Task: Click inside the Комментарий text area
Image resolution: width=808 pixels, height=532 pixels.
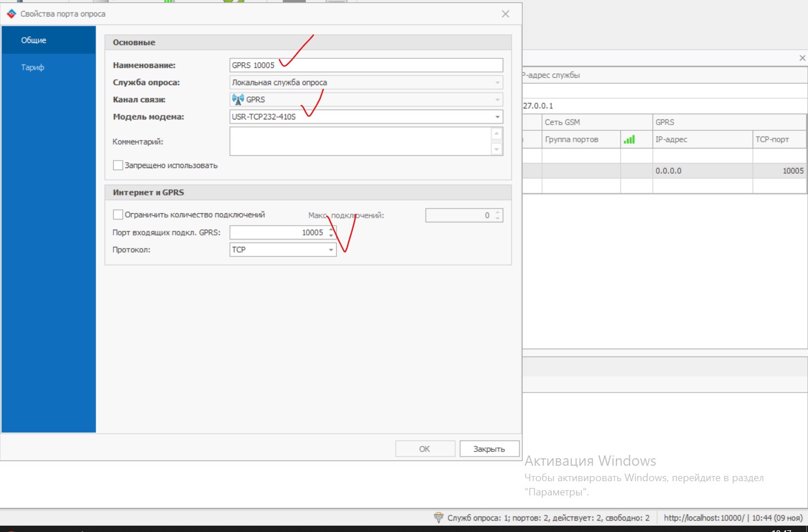Action: click(360, 141)
